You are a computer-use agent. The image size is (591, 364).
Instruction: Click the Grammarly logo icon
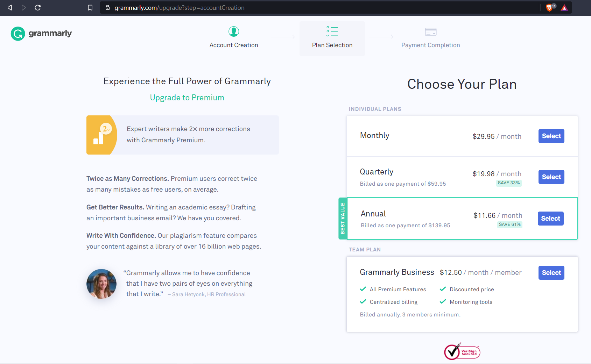tap(18, 34)
